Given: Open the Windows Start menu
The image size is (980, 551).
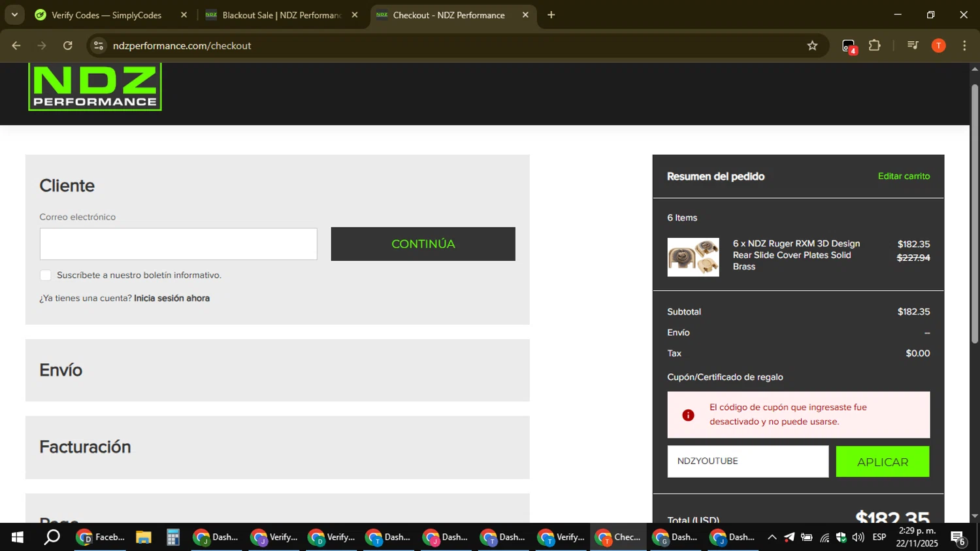Looking at the screenshot, I should 17,537.
